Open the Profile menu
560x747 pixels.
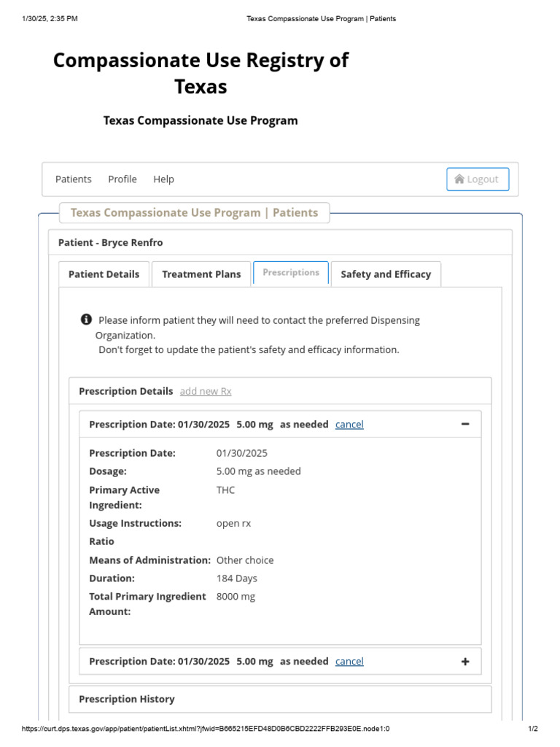point(122,179)
